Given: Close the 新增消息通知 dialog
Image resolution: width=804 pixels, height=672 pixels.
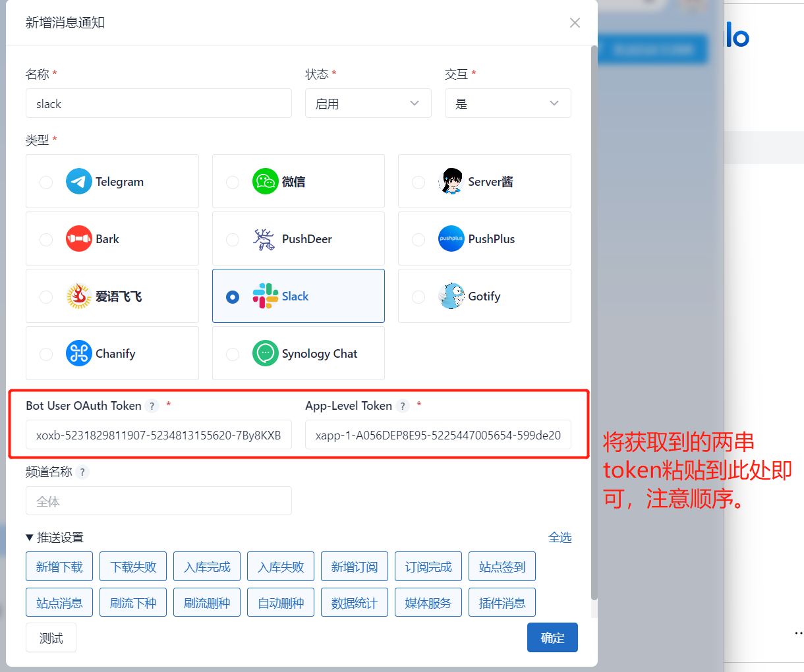Looking at the screenshot, I should coord(575,22).
